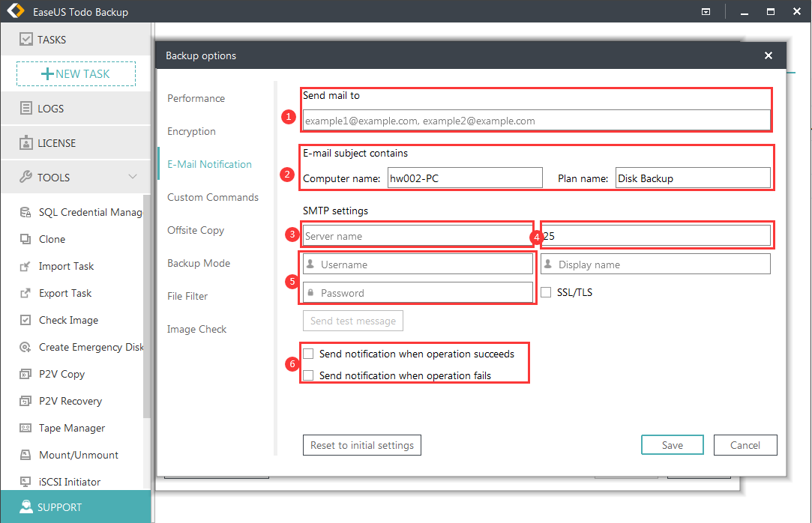
Task: Switch to the Encryption tab
Action: click(x=191, y=131)
